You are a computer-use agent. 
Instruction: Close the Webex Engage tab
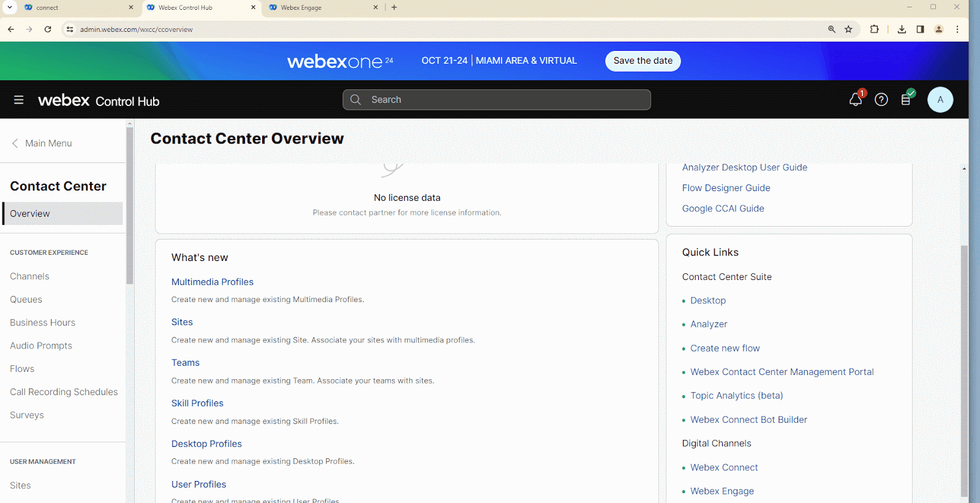375,7
